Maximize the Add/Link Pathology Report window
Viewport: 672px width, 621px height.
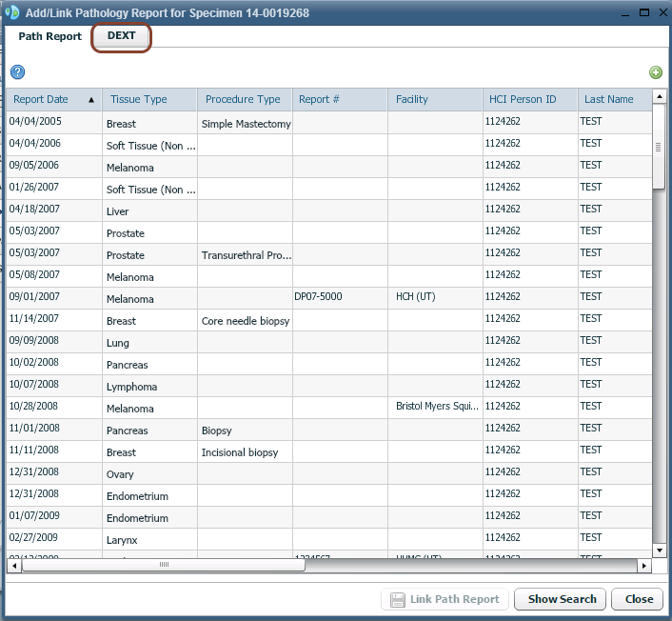click(x=644, y=12)
